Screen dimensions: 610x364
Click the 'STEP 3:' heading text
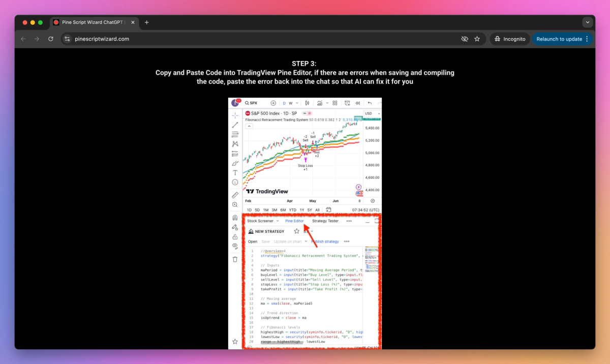pyautogui.click(x=304, y=64)
